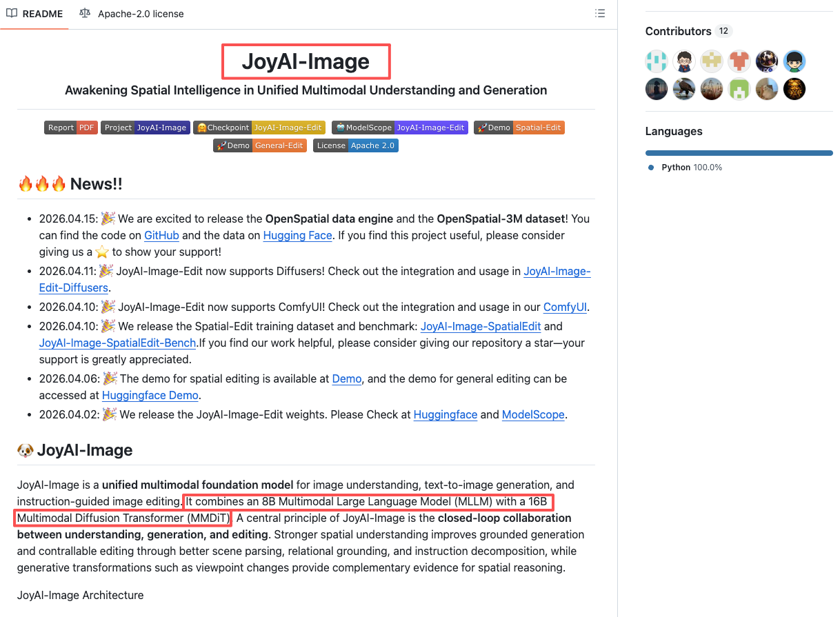This screenshot has width=840, height=617.
Task: Switch to Apache-2.0 license tab
Action: tap(131, 14)
